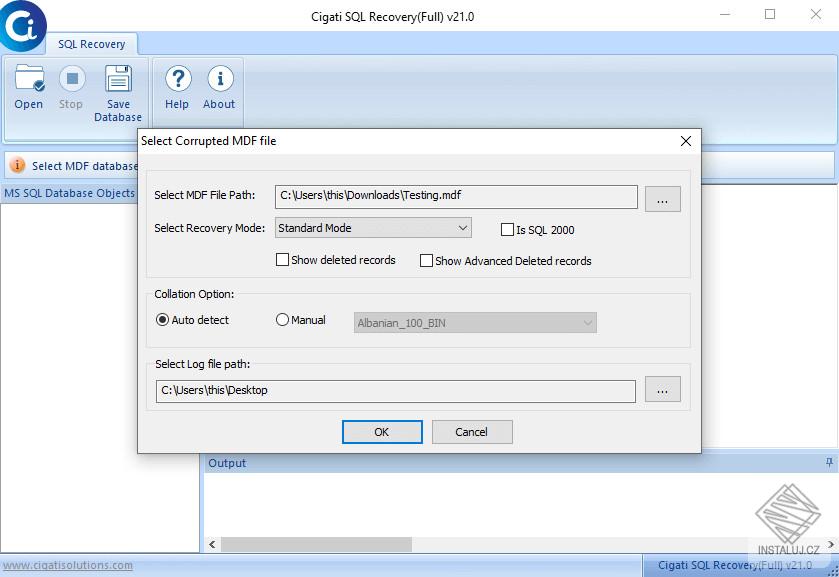Click the orange info icon beside Select MDF database
Image resolution: width=839 pixels, height=577 pixels.
click(x=17, y=165)
